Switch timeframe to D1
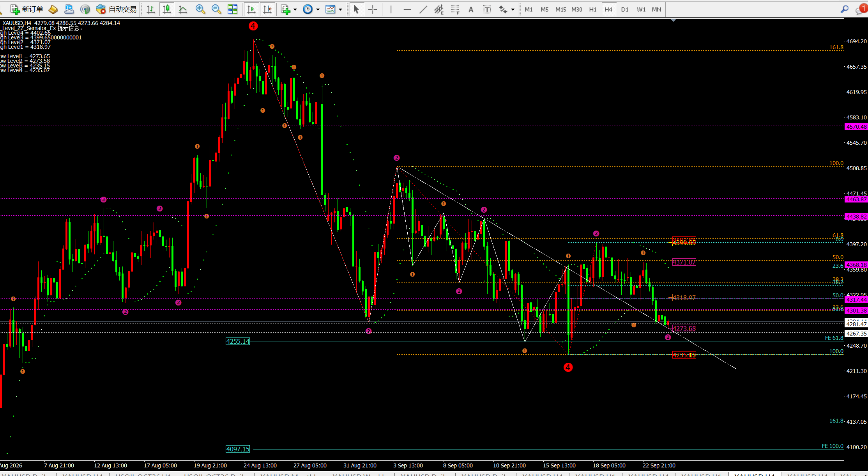The height and width of the screenshot is (476, 868). (x=625, y=9)
